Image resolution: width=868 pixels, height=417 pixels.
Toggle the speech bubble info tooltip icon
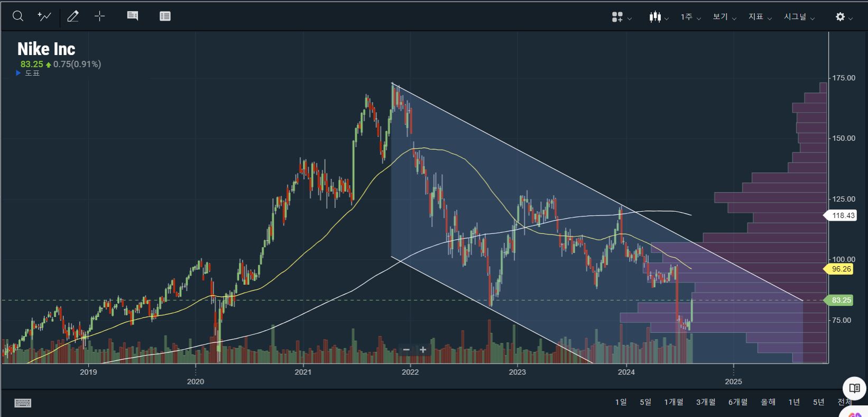pos(133,16)
